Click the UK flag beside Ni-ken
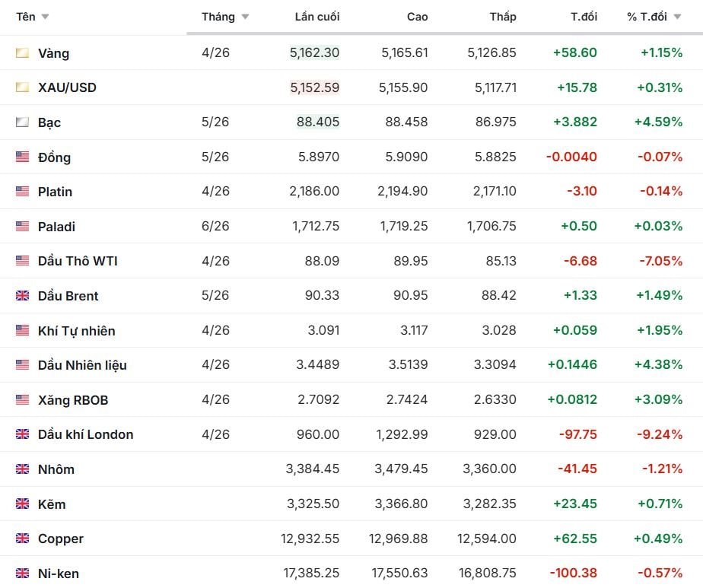The image size is (703, 588). pos(23,574)
